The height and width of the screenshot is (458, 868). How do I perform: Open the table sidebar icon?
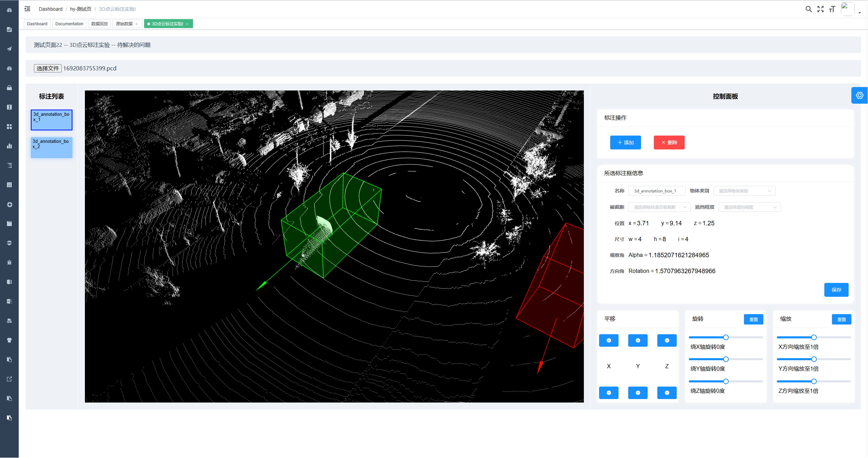coord(9,185)
